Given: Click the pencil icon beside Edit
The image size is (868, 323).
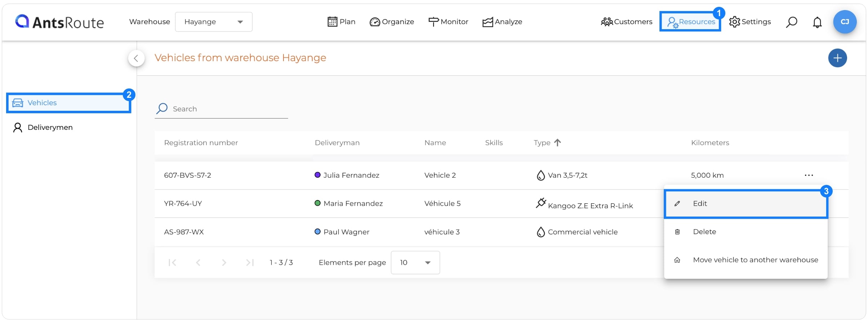Looking at the screenshot, I should pos(677,204).
